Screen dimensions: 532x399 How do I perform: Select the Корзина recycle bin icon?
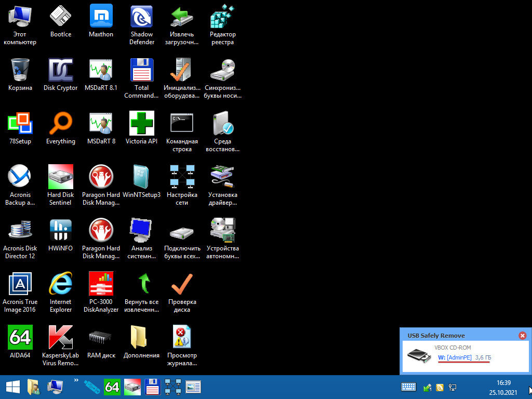click(x=20, y=75)
